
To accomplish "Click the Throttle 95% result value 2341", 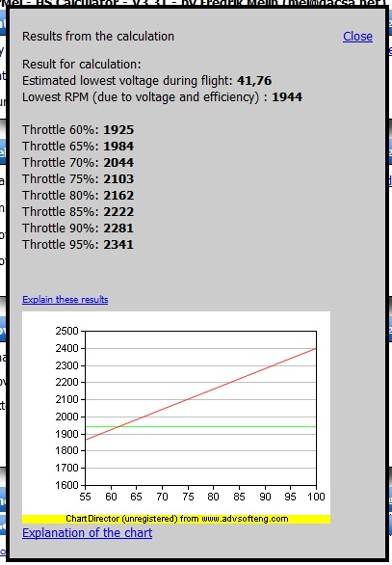I will pos(118,245).
